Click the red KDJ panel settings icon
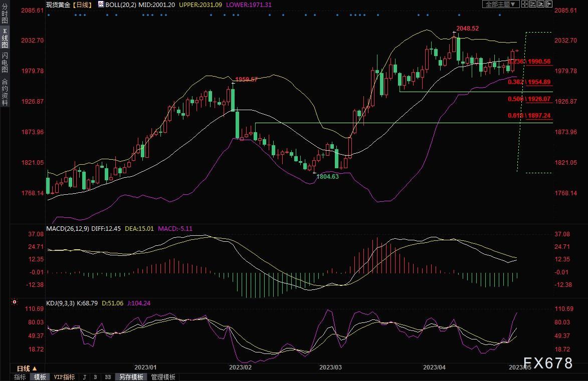The height and width of the screenshot is (381, 588). tap(14, 301)
